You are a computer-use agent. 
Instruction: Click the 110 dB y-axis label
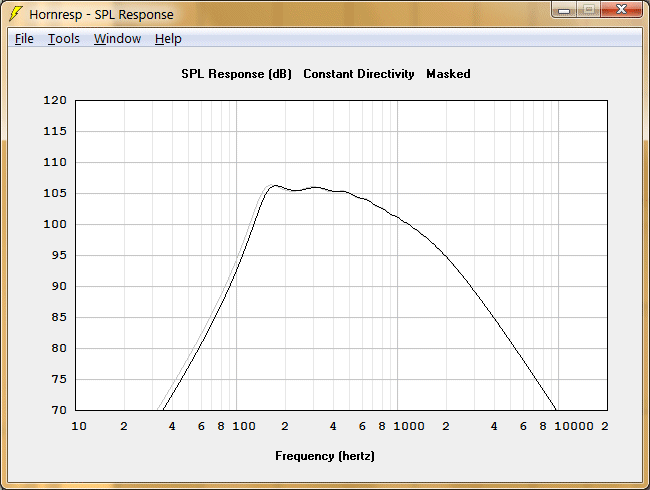(55, 162)
